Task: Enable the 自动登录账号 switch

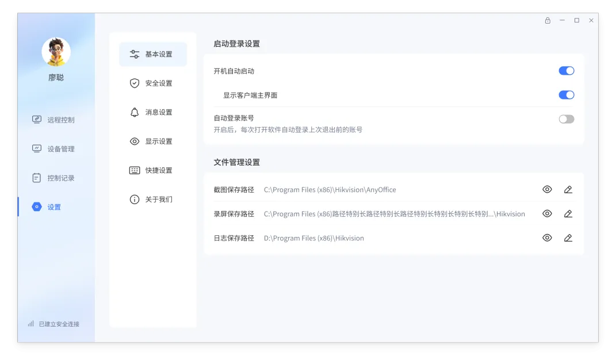Action: (x=566, y=118)
